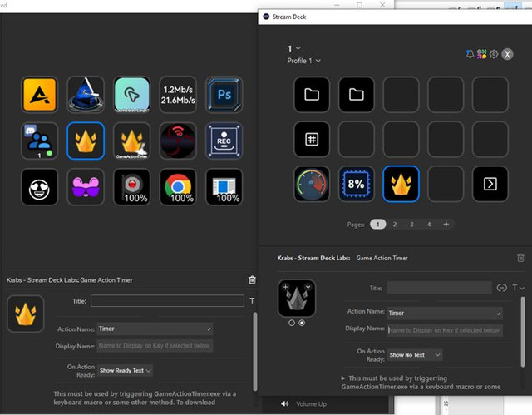Select the heart-eyes emoji key
532x415 pixels.
tap(39, 187)
